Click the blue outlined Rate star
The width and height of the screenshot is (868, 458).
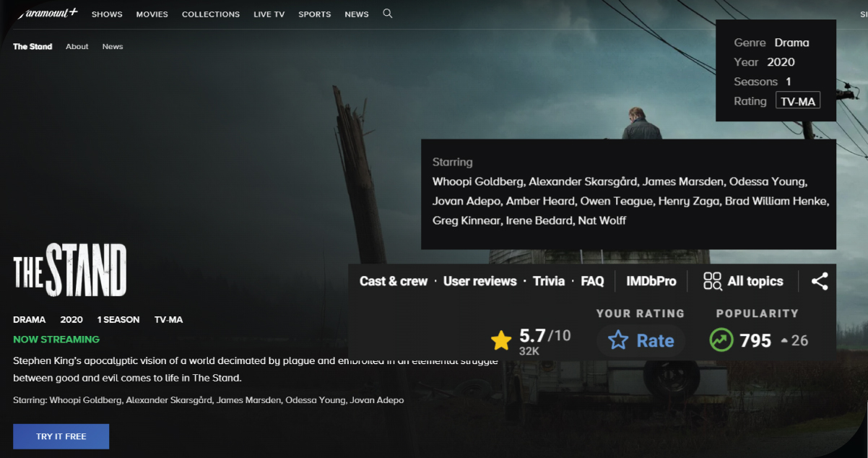click(618, 340)
